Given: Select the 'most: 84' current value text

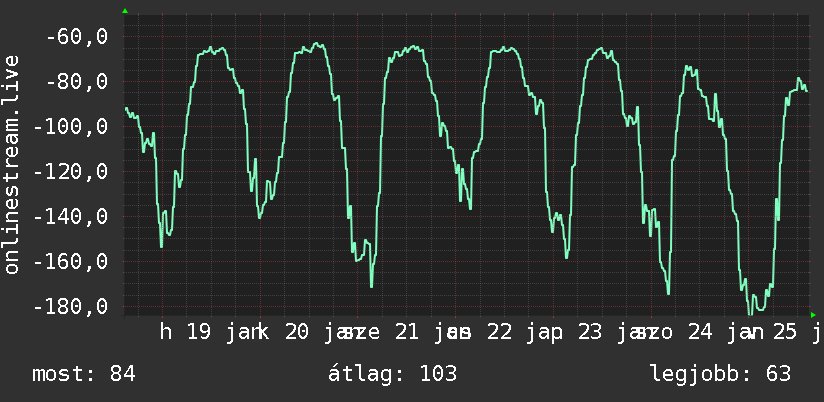Looking at the screenshot, I should (84, 374).
